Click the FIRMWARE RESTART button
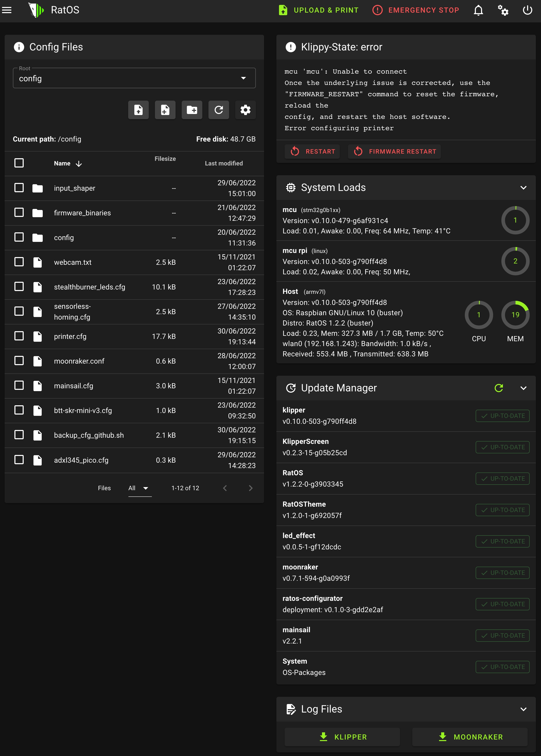The width and height of the screenshot is (541, 756). click(x=394, y=151)
